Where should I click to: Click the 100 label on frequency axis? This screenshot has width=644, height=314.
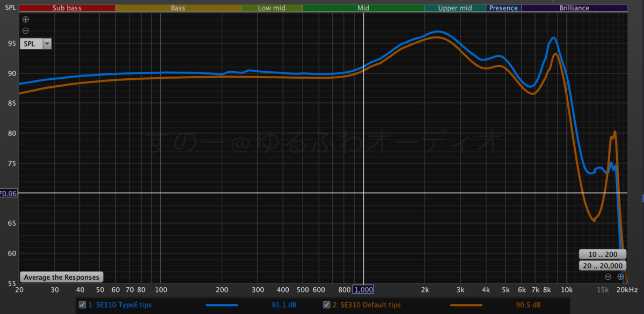pos(161,290)
